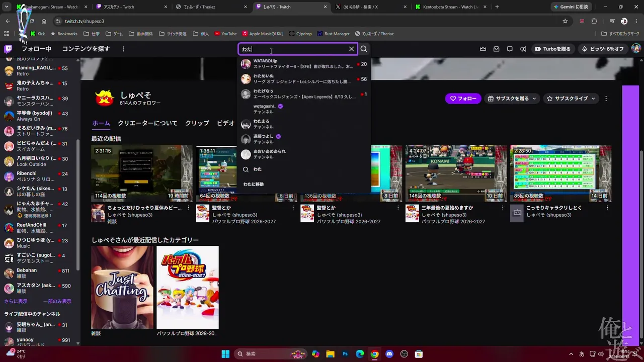This screenshot has height=362, width=644.
Task: Open a new browser tab with plus
Action: (497, 7)
